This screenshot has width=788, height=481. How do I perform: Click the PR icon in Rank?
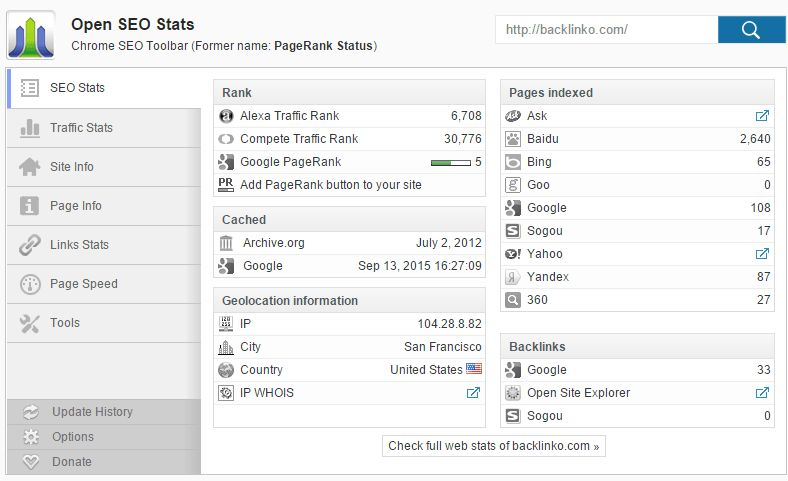pyautogui.click(x=226, y=184)
